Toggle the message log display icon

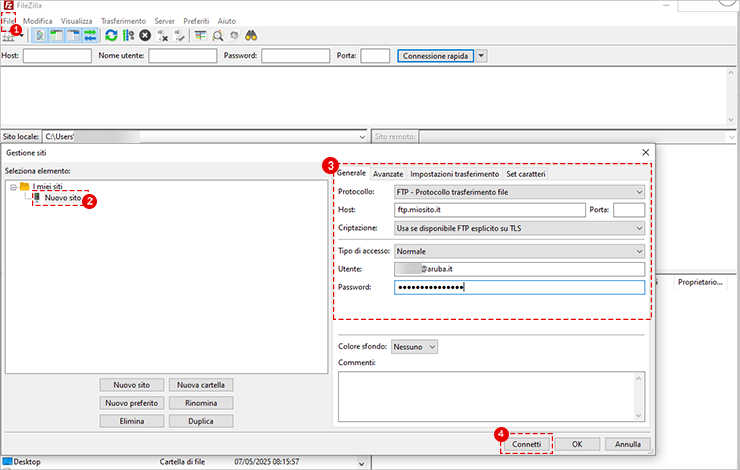click(x=40, y=35)
